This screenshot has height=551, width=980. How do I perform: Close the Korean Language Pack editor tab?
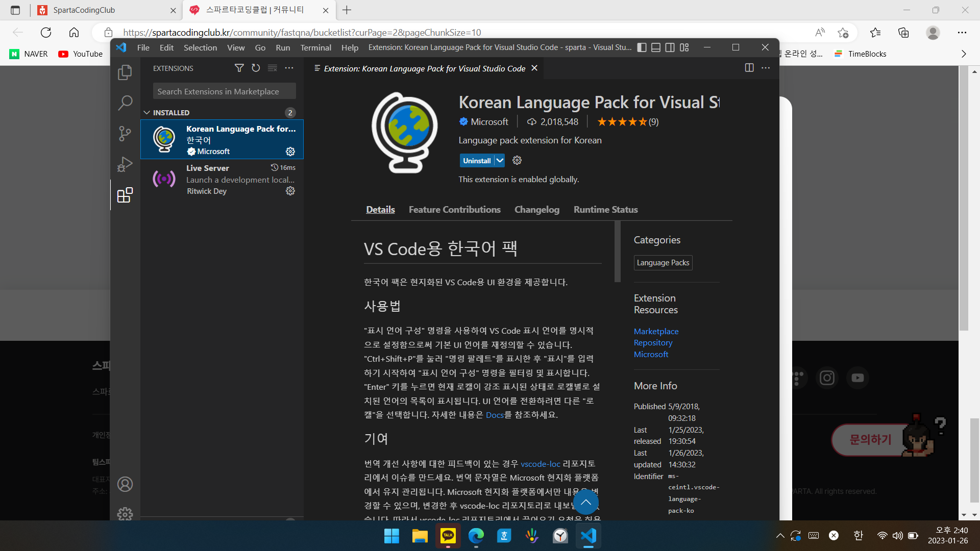(534, 68)
